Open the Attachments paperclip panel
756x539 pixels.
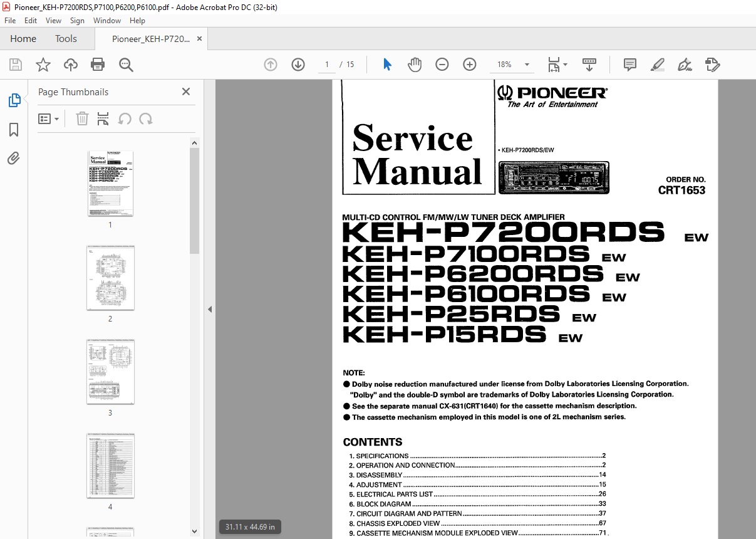[x=14, y=158]
